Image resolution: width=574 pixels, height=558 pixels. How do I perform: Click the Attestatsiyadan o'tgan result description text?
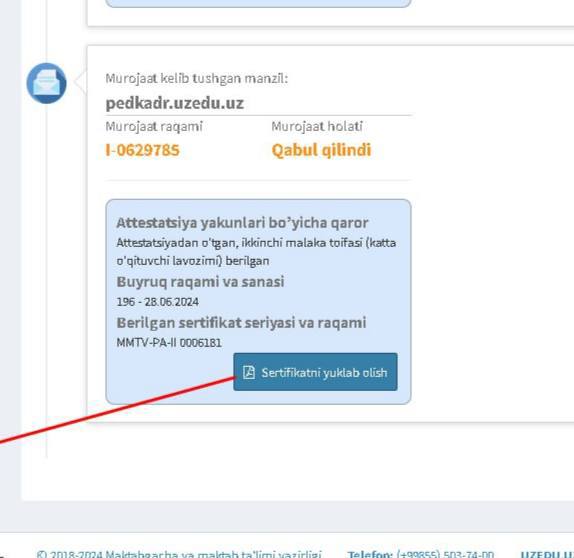click(256, 252)
